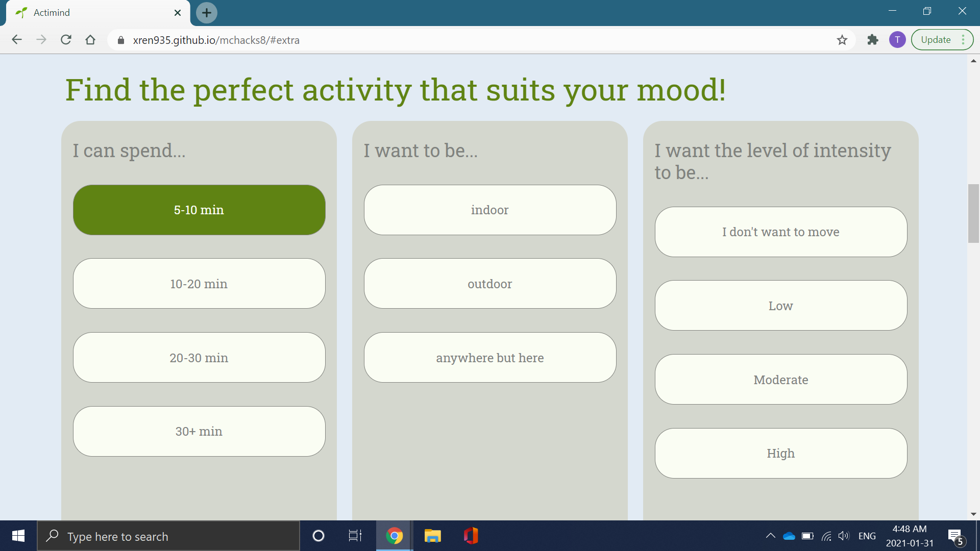Pick the Moderate intensity option
Viewport: 980px width, 551px height.
pyautogui.click(x=780, y=380)
